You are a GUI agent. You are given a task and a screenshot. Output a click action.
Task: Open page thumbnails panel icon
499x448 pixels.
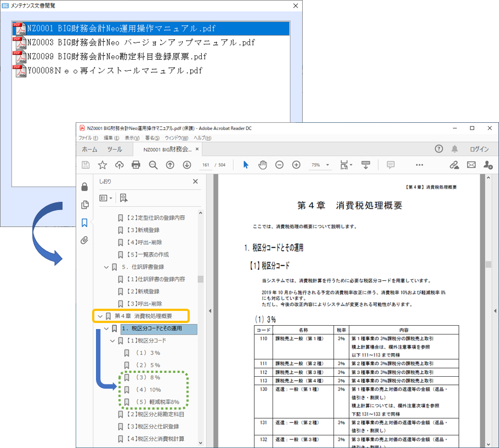click(x=84, y=205)
